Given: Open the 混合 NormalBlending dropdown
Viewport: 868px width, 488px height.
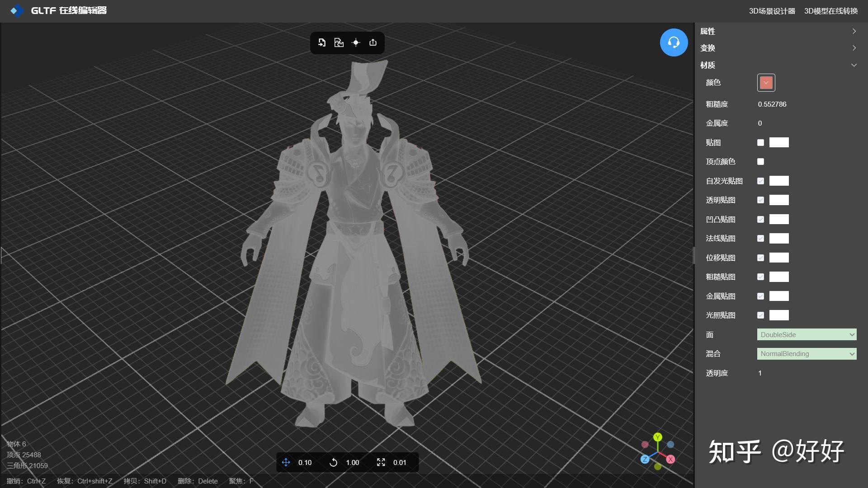Looking at the screenshot, I should [807, 354].
